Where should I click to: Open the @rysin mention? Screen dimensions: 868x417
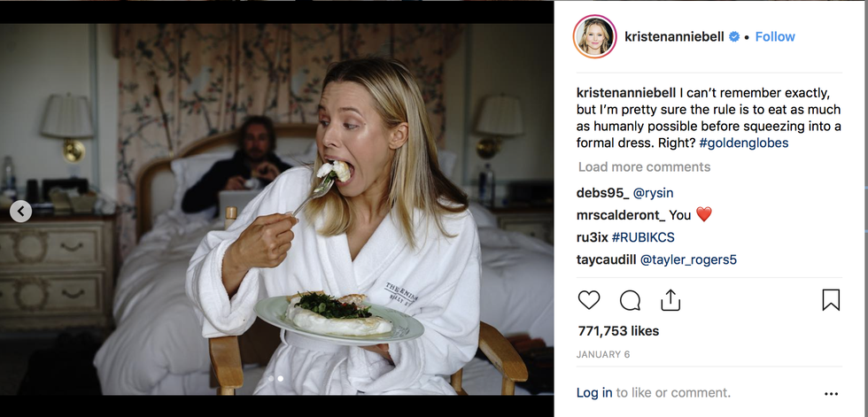point(654,193)
